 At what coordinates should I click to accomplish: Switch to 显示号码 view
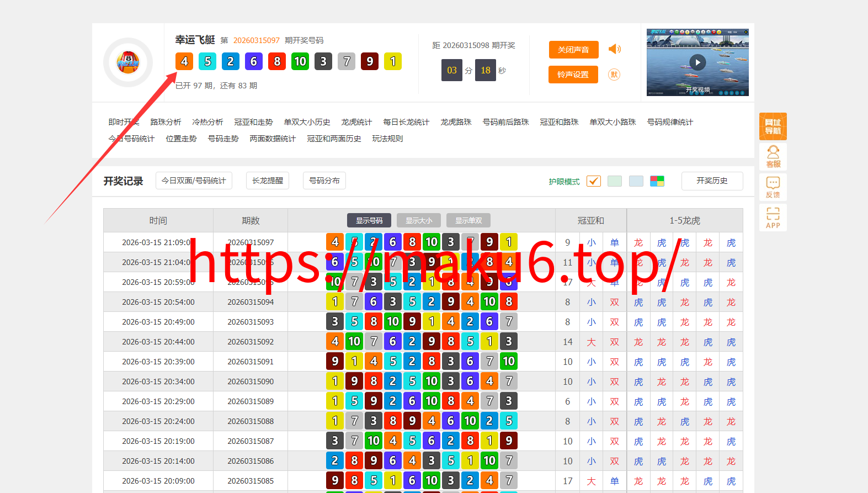pos(369,220)
